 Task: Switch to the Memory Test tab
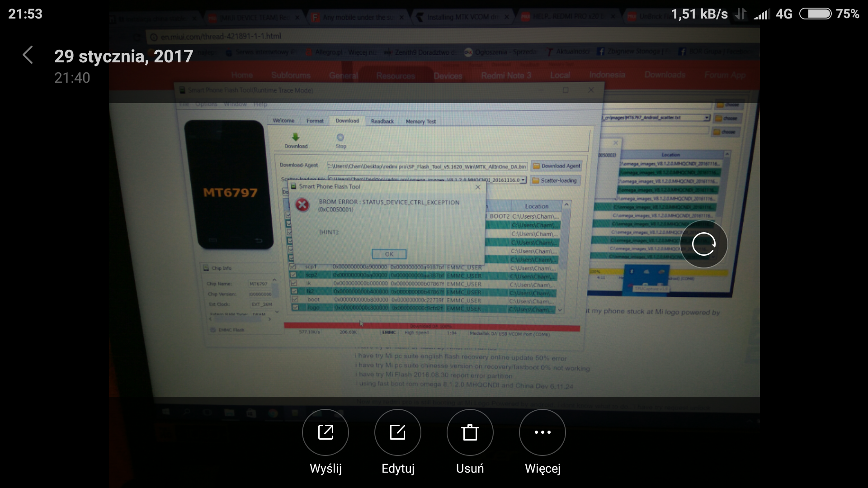pos(420,121)
